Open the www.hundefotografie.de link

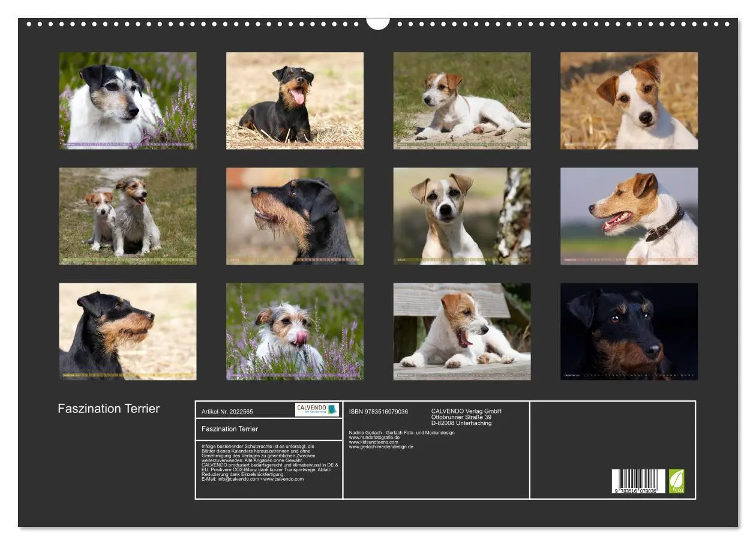click(x=375, y=437)
